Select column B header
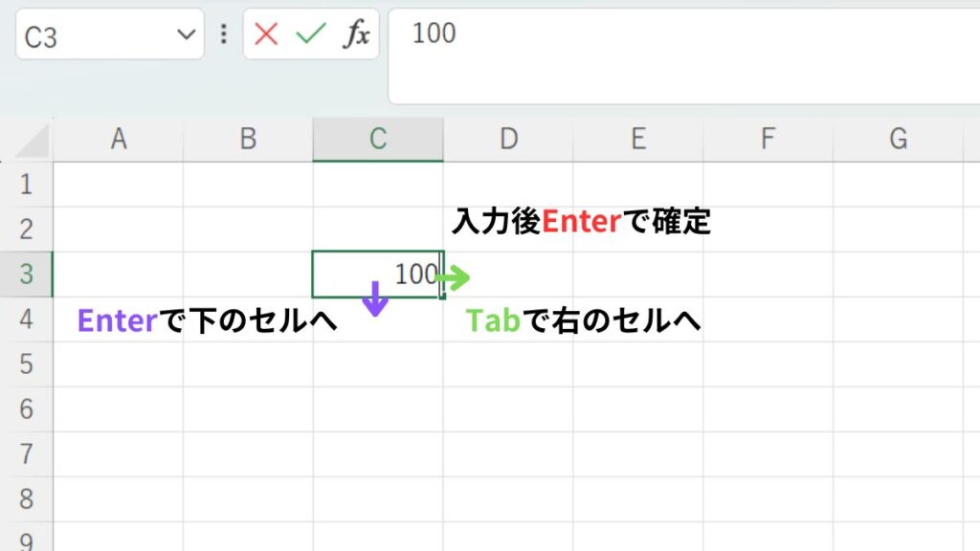Viewport: 980px width, 551px height. pyautogui.click(x=248, y=140)
